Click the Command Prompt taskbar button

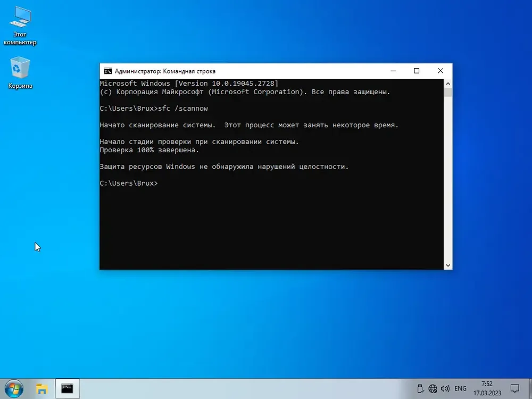coord(67,388)
